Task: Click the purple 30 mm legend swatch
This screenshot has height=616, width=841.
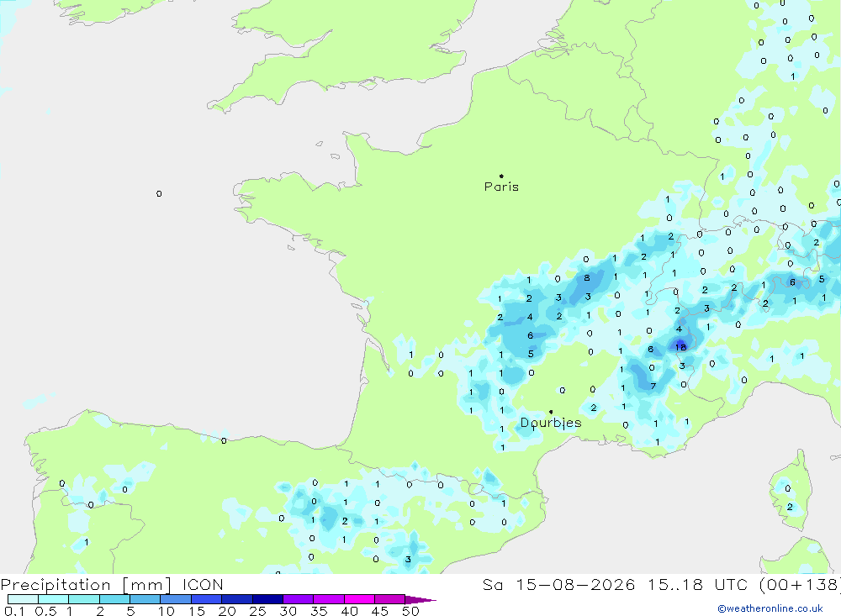Action: tap(299, 599)
